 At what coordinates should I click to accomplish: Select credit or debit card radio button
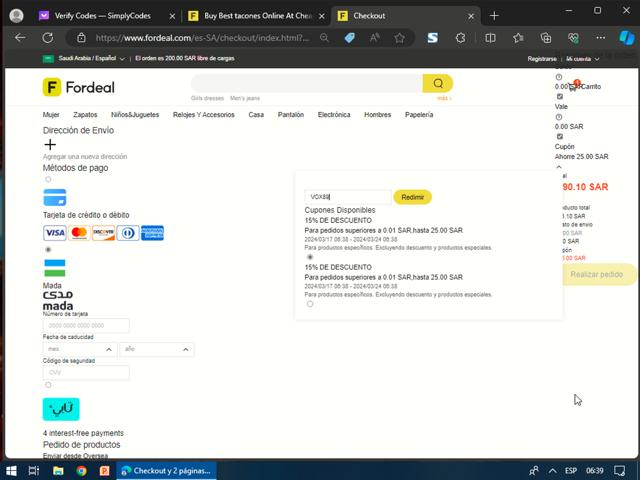(x=48, y=179)
